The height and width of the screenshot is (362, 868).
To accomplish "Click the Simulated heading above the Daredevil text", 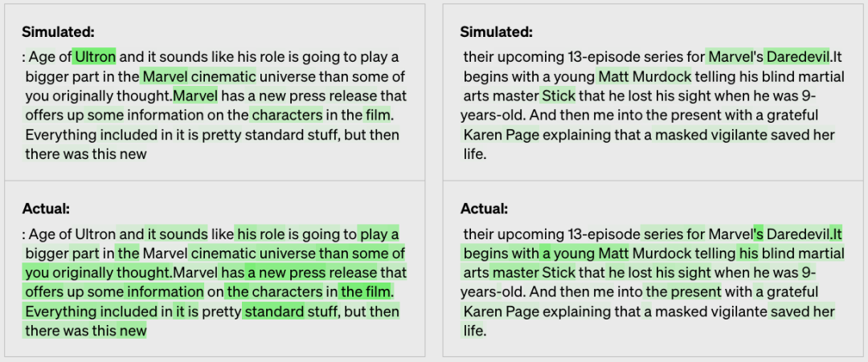I will coord(496,32).
